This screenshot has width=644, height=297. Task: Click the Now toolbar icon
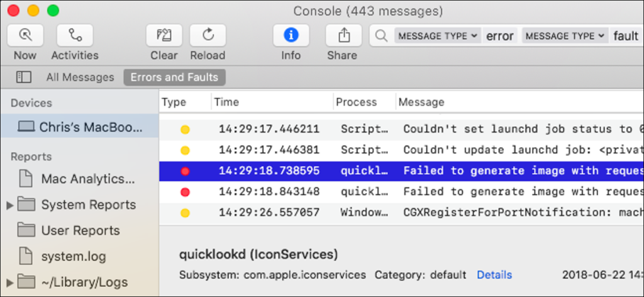[25, 35]
